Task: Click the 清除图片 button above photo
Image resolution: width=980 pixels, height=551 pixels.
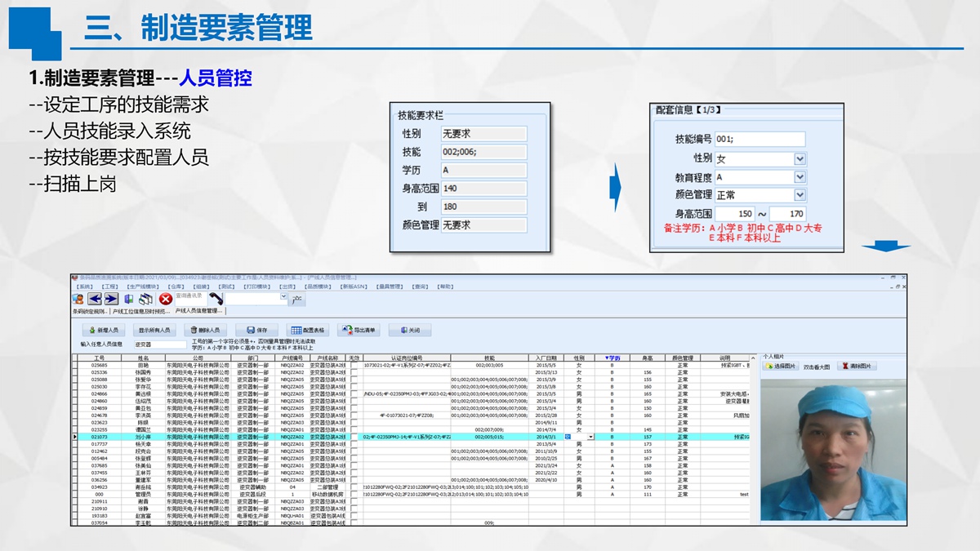Action: [857, 367]
